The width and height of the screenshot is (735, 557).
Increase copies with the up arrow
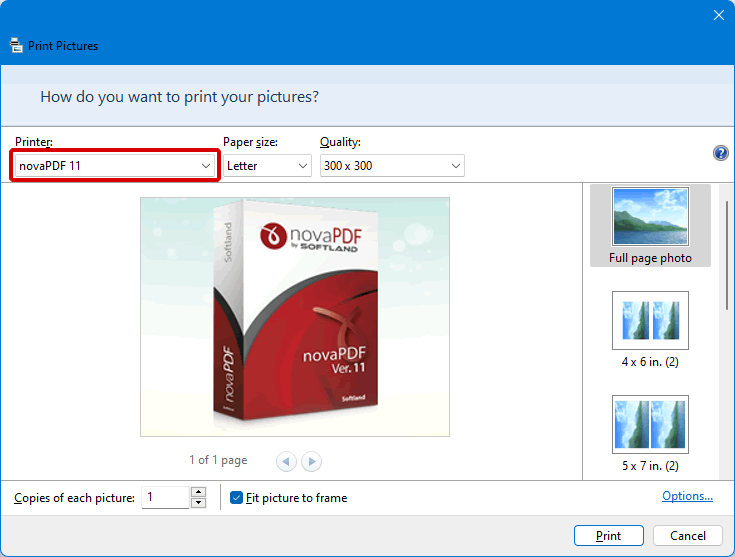(199, 492)
